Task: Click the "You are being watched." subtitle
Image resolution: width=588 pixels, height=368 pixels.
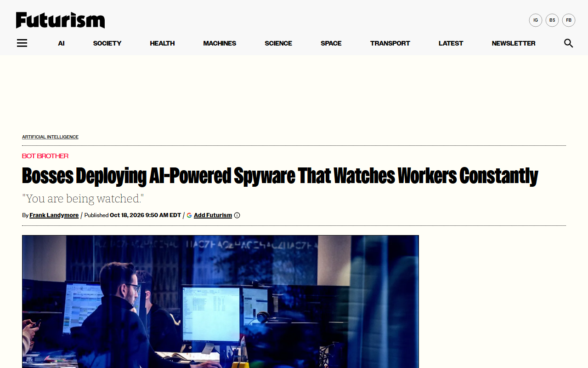Action: (x=83, y=199)
